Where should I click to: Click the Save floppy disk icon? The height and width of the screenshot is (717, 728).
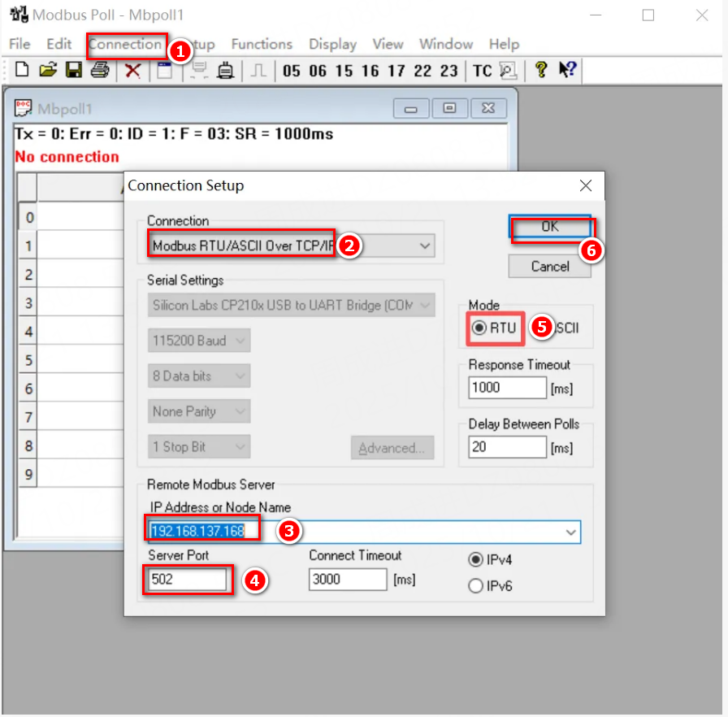(74, 71)
